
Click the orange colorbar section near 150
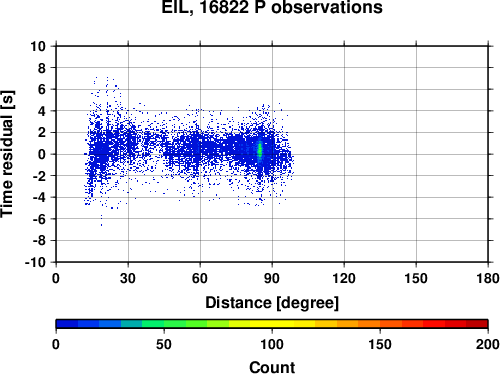click(380, 324)
